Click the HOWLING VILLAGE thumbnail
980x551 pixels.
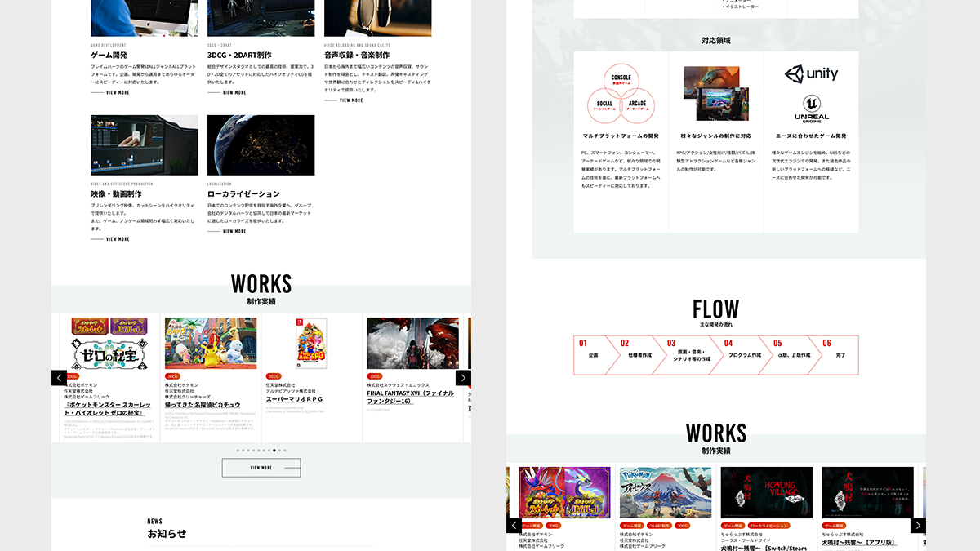pyautogui.click(x=767, y=492)
